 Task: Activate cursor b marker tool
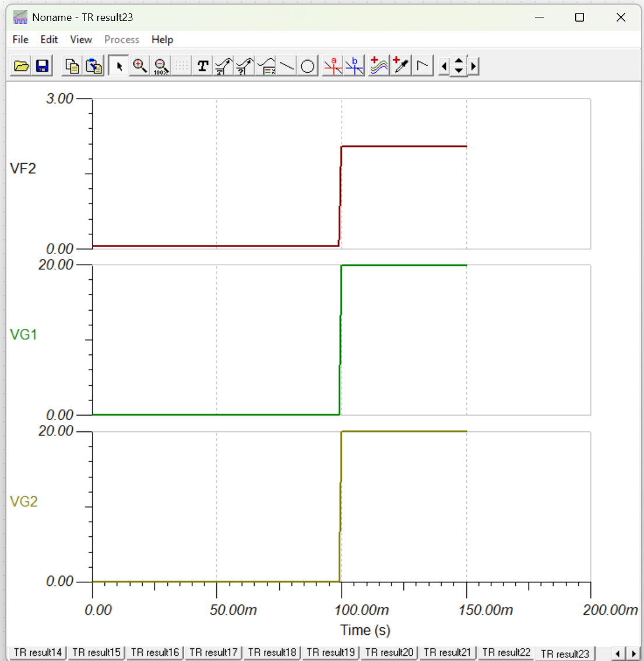pos(354,66)
